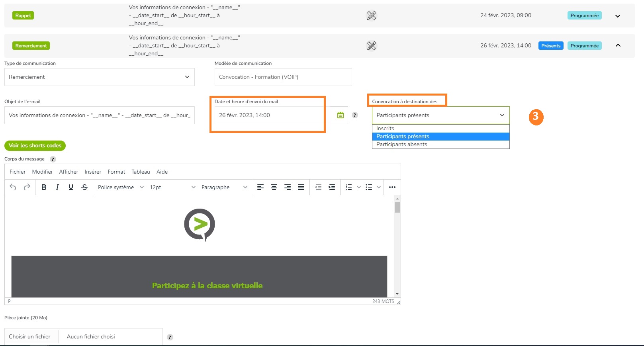The height and width of the screenshot is (346, 644).
Task: Align text left
Action: click(260, 187)
